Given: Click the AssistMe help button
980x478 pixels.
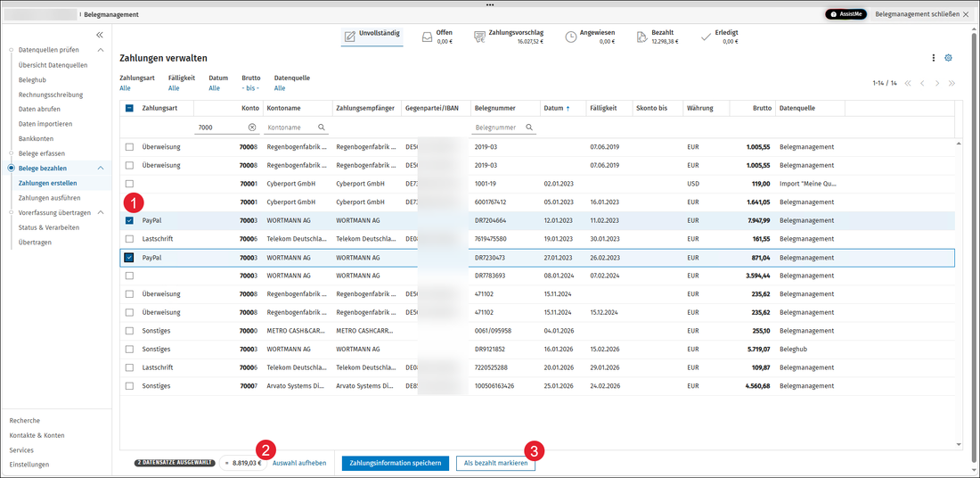Looking at the screenshot, I should [845, 13].
